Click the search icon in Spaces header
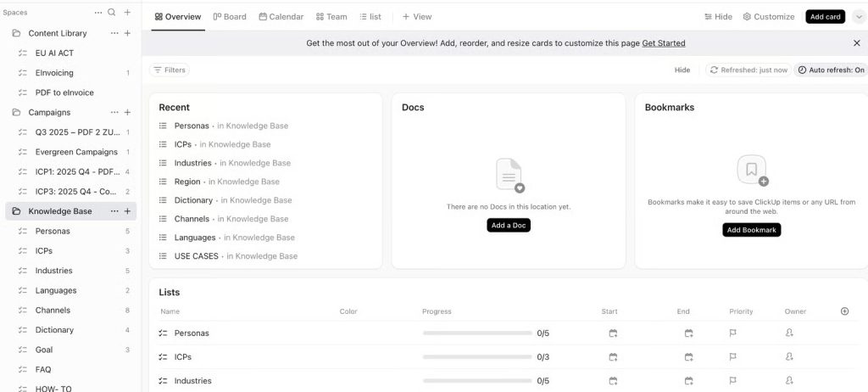This screenshot has width=868, height=392. coord(111,13)
